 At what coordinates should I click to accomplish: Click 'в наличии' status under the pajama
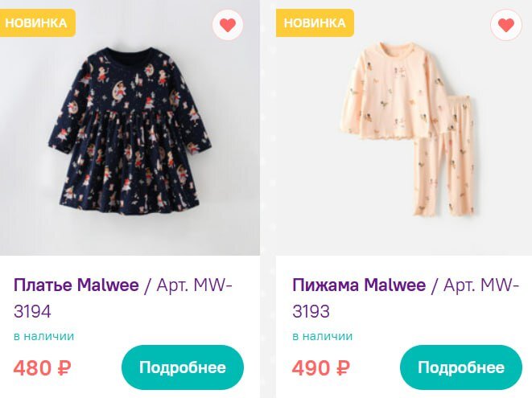tap(323, 336)
